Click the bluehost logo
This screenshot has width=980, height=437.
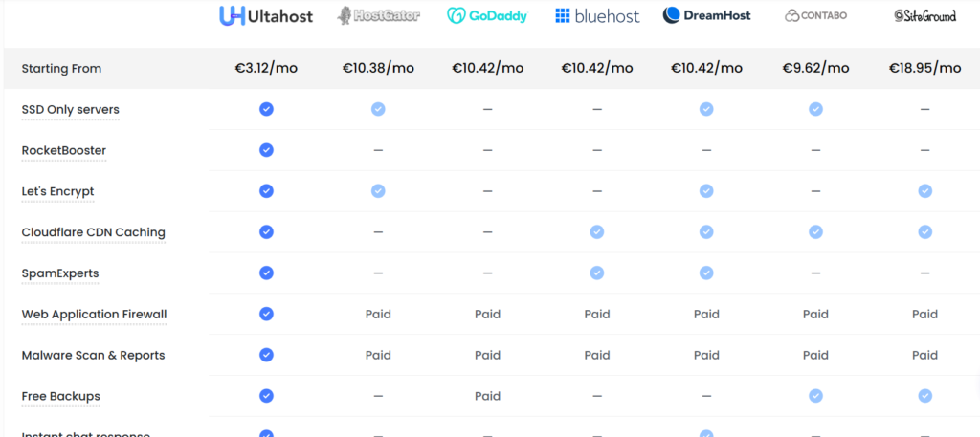597,15
